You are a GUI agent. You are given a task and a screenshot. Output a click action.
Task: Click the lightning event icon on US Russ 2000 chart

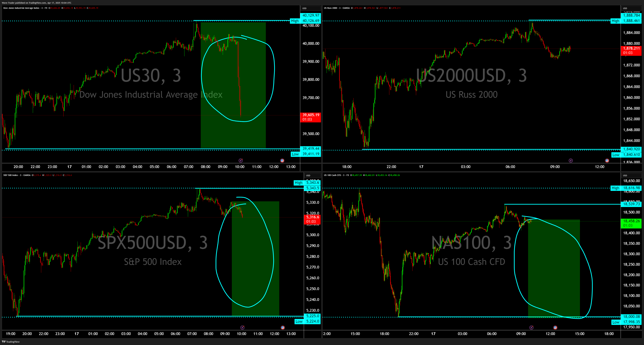coord(570,160)
